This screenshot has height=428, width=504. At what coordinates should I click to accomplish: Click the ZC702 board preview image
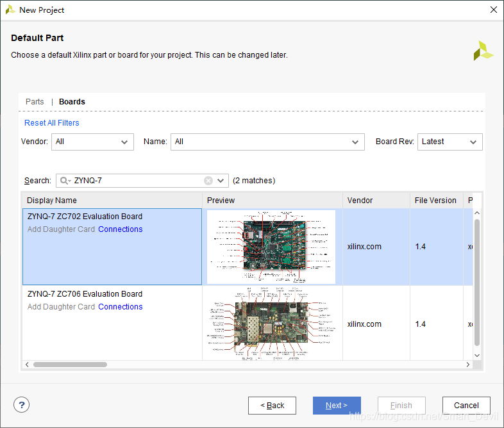271,247
